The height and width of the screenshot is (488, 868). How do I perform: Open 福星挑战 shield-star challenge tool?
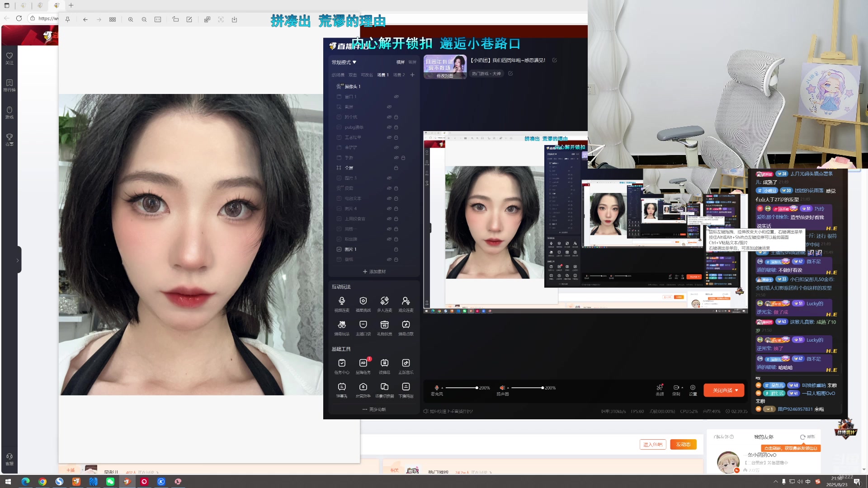coord(363,304)
